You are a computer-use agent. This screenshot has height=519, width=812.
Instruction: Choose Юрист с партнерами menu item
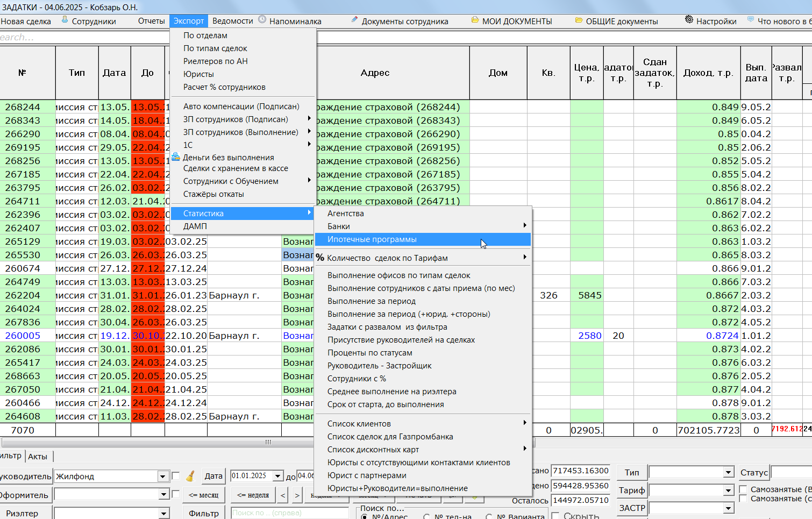(x=423, y=475)
